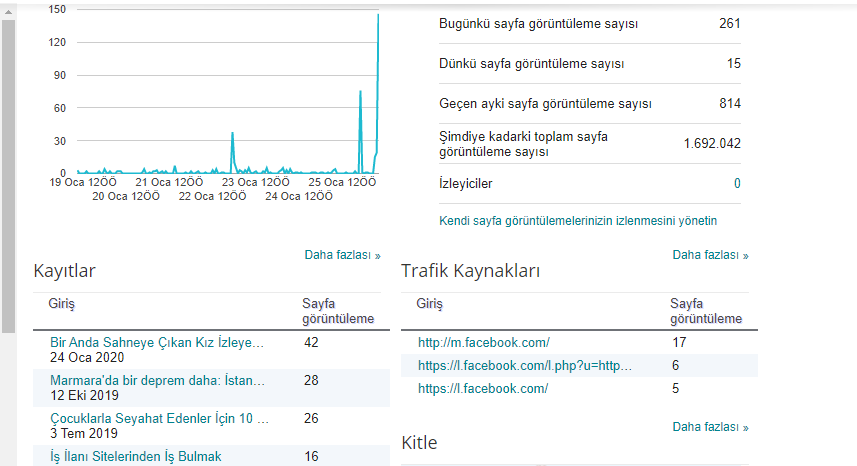
Task: Click the chart spike near 25 Oca
Action: [360, 92]
